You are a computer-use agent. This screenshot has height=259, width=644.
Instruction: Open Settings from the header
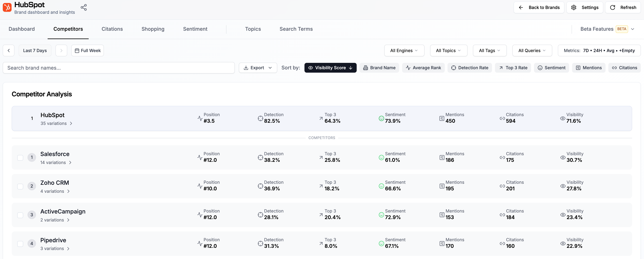coord(585,8)
